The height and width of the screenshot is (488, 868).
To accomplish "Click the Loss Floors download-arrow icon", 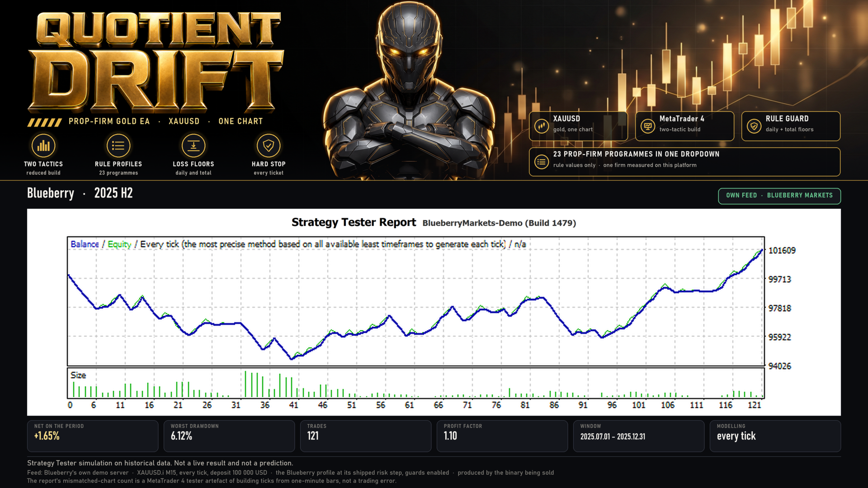I will (193, 145).
